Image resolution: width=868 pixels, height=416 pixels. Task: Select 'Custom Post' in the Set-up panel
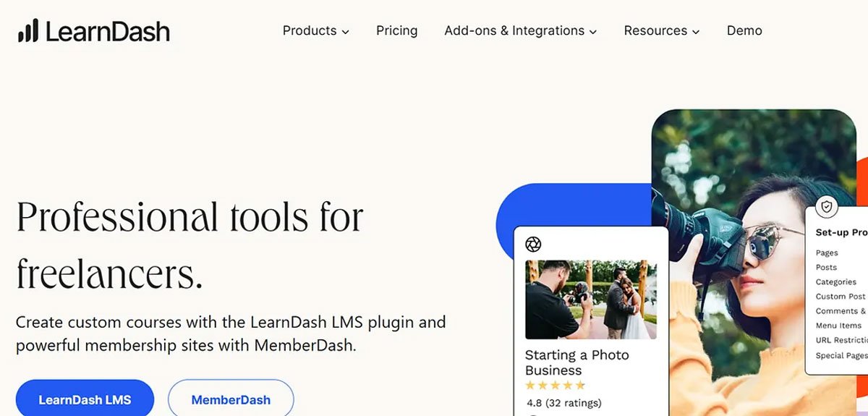841,297
